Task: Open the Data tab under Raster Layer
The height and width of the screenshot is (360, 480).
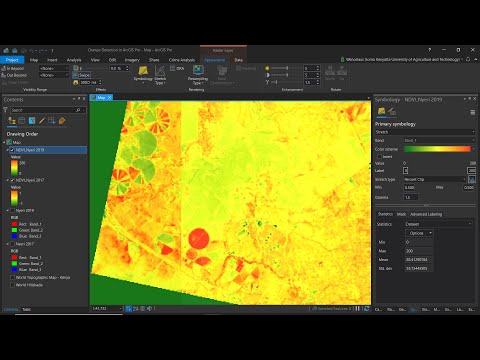Action: point(239,60)
